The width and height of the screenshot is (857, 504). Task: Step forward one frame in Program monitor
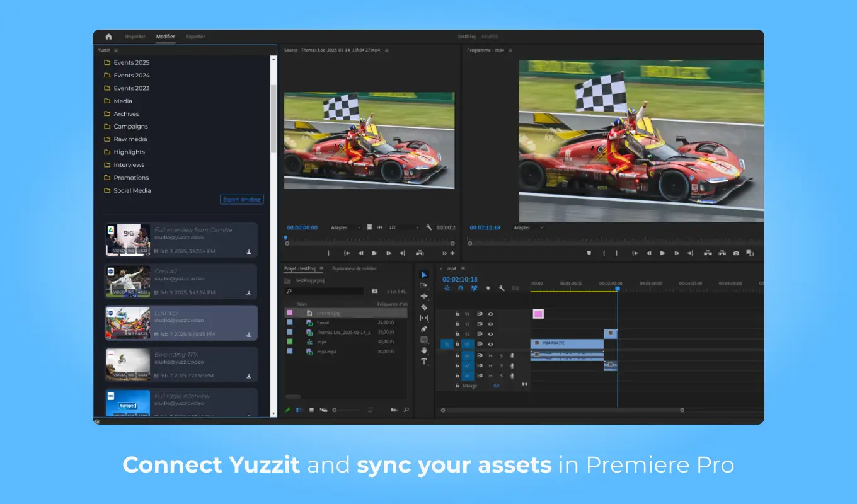(676, 253)
